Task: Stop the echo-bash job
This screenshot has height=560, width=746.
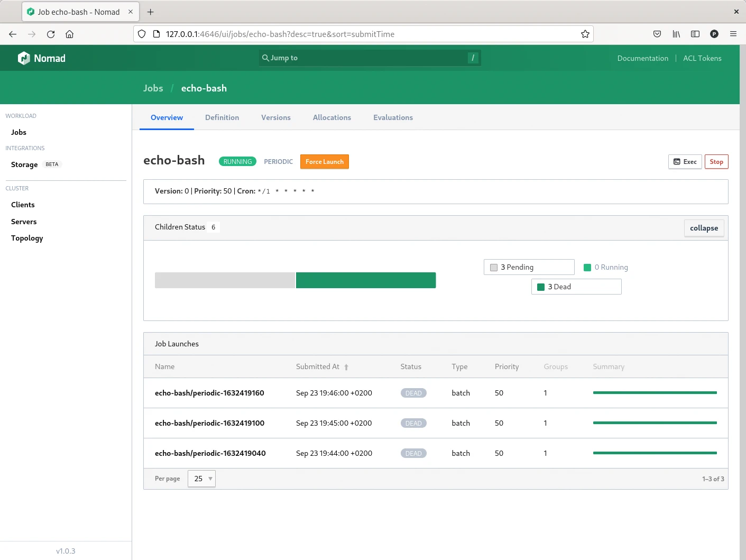Action: [x=716, y=162]
